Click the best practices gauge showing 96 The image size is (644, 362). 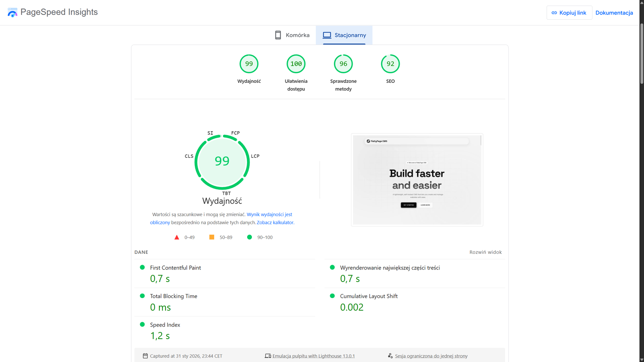coord(343,64)
